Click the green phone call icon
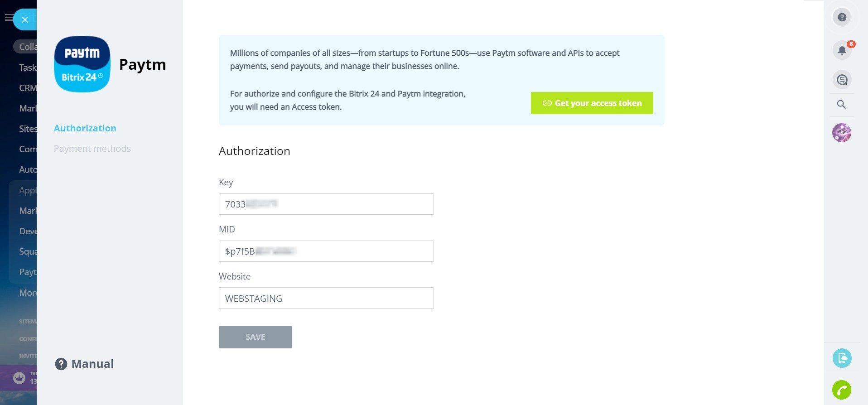 coord(842,390)
